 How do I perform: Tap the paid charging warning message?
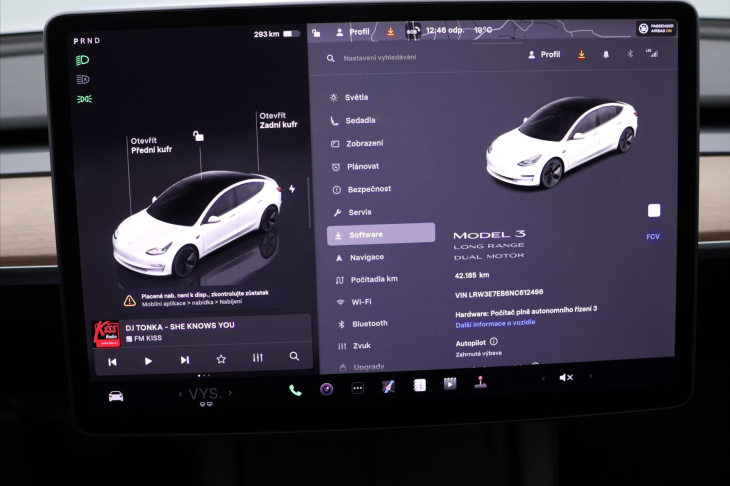[x=197, y=298]
